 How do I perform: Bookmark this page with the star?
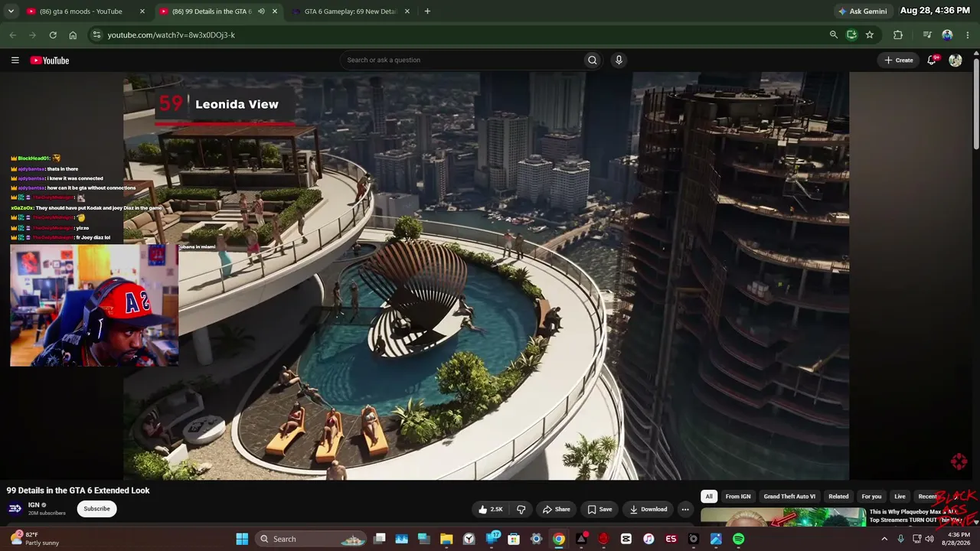(870, 34)
